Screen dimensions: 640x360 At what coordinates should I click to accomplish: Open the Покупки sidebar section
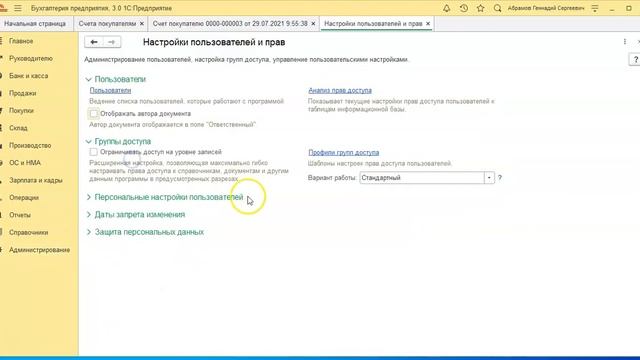tap(21, 111)
